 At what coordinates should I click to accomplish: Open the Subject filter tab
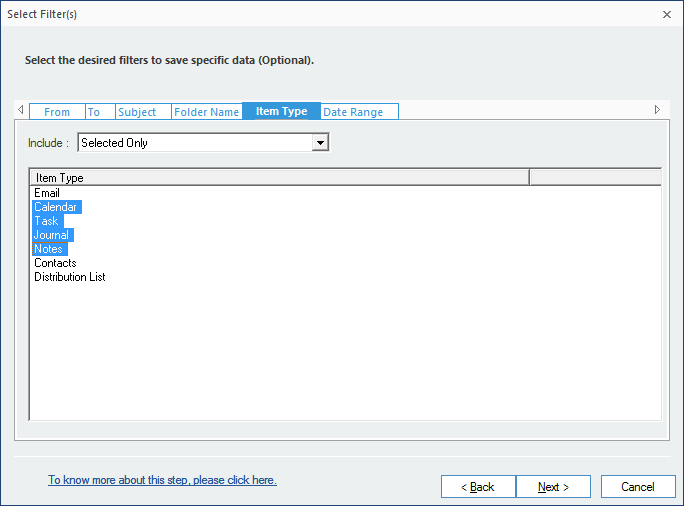(144, 112)
